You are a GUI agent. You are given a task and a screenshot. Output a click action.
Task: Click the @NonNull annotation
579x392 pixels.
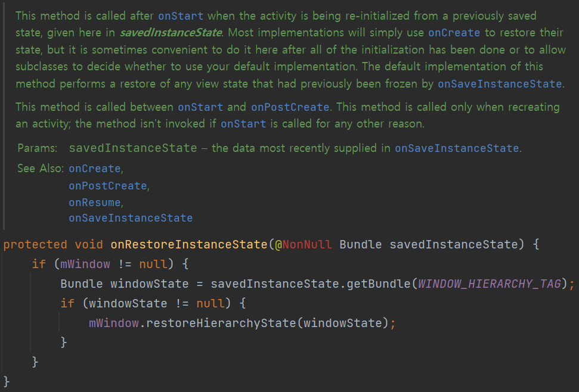303,244
